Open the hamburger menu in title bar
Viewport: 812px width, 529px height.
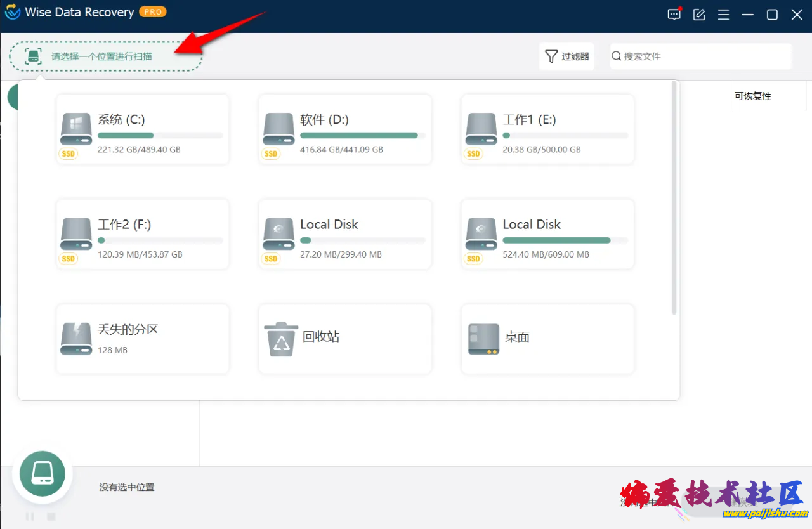723,15
